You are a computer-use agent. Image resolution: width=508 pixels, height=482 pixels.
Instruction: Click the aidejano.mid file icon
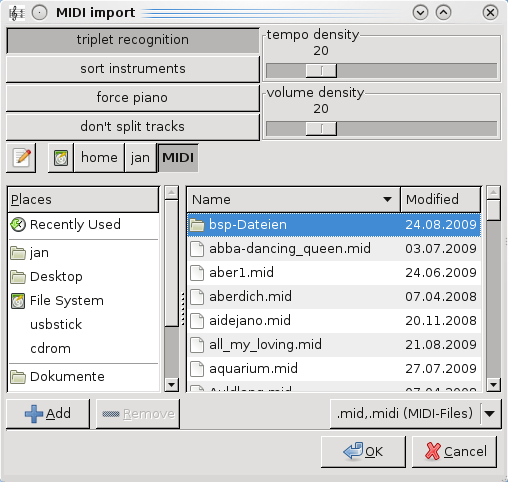point(197,321)
